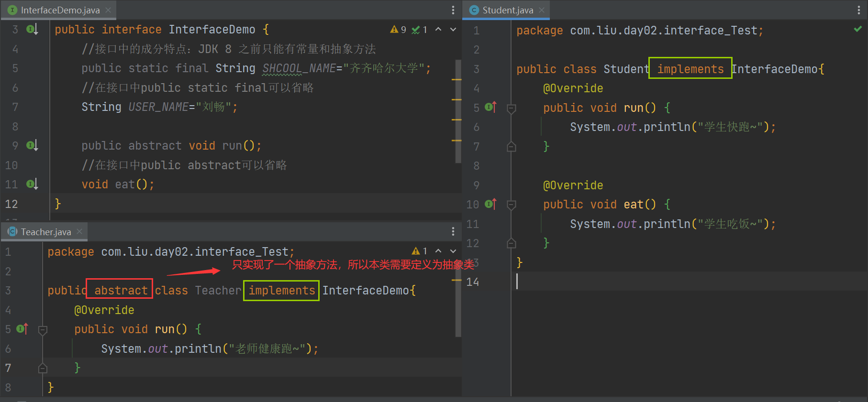Click the 9 warnings indicator in InterfaceDemo
Screen dimensions: 868x402
coord(398,30)
